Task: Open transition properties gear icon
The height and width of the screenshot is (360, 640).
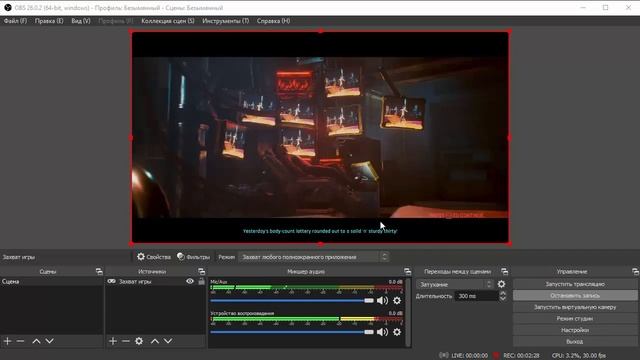Action: click(502, 284)
